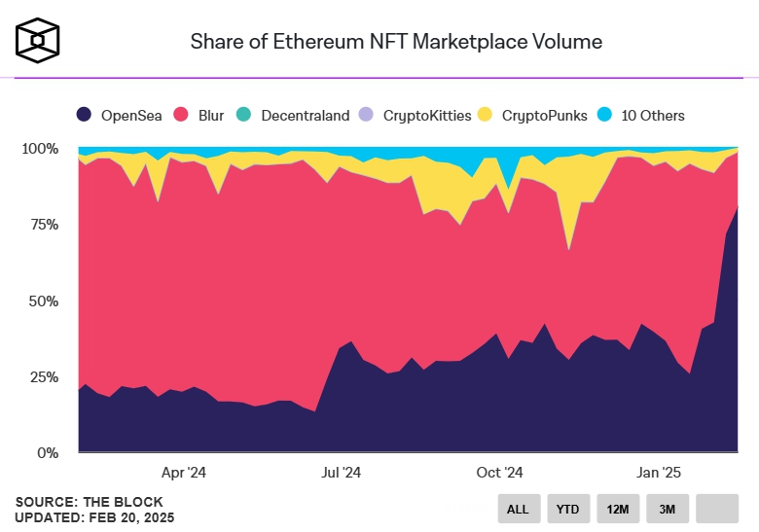Pick the yellow CryptoPunks legend swatch
The image size is (759, 532).
coord(485,116)
